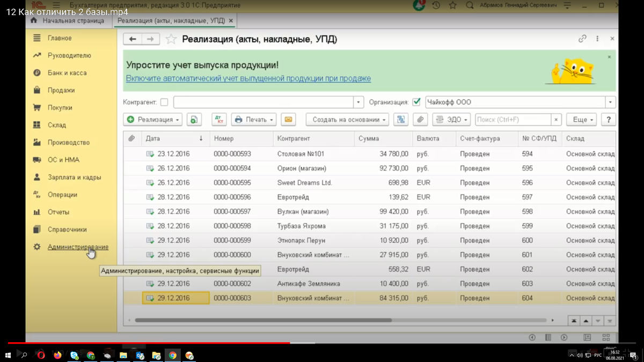This screenshot has width=644, height=362.
Task: Open the Еще menu
Action: pyautogui.click(x=581, y=120)
